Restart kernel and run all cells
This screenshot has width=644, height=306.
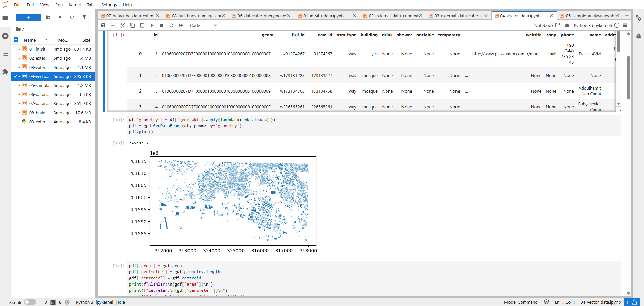point(181,25)
